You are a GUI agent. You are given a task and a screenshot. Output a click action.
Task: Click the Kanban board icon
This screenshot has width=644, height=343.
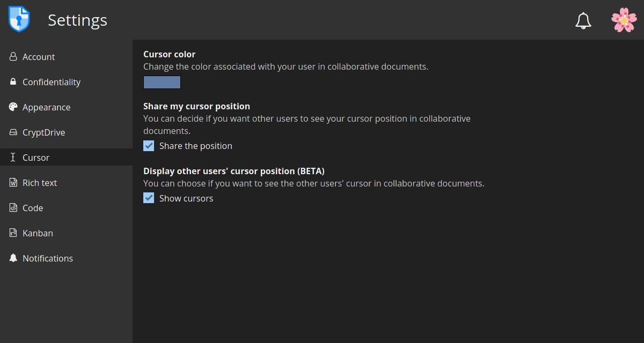coord(13,233)
